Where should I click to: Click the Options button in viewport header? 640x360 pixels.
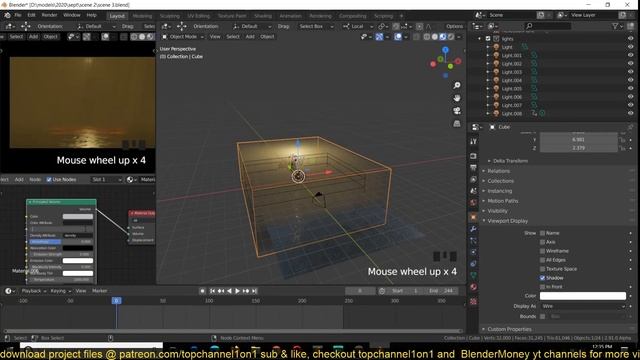(454, 26)
